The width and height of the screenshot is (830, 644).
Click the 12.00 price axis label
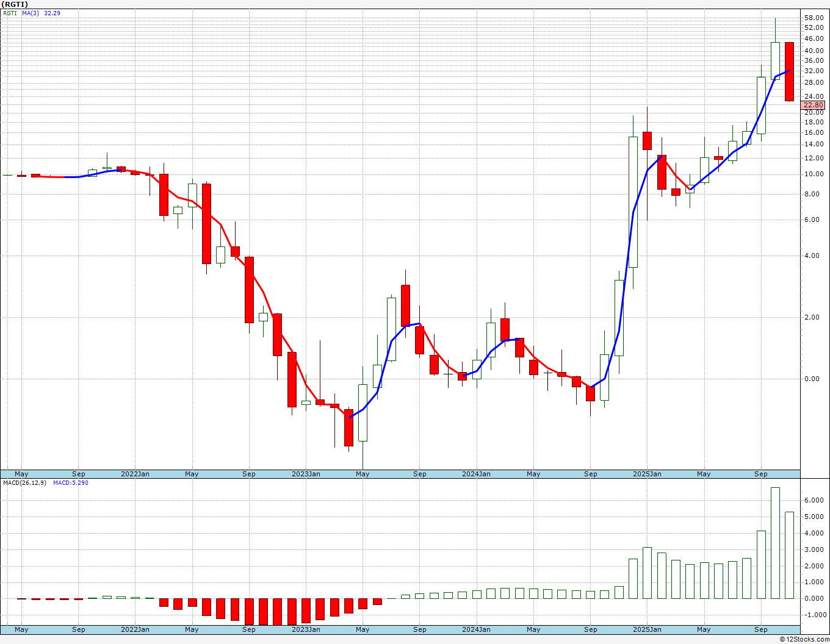pos(814,158)
